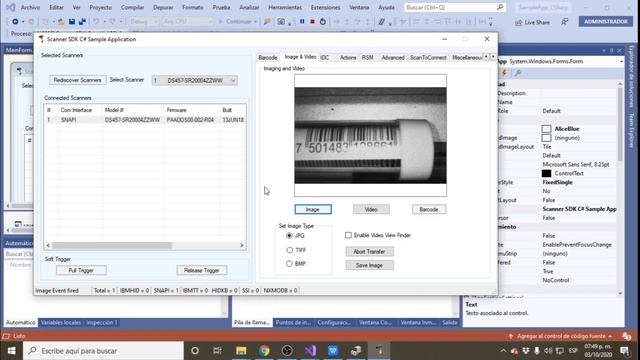
Task: Stop debugging with the red square icon
Action: point(312,22)
